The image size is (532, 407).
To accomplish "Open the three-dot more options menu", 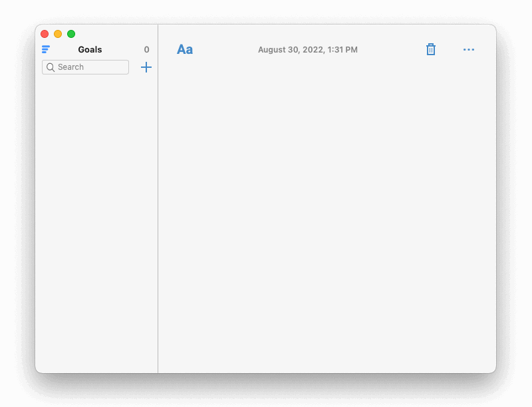I will (x=469, y=49).
